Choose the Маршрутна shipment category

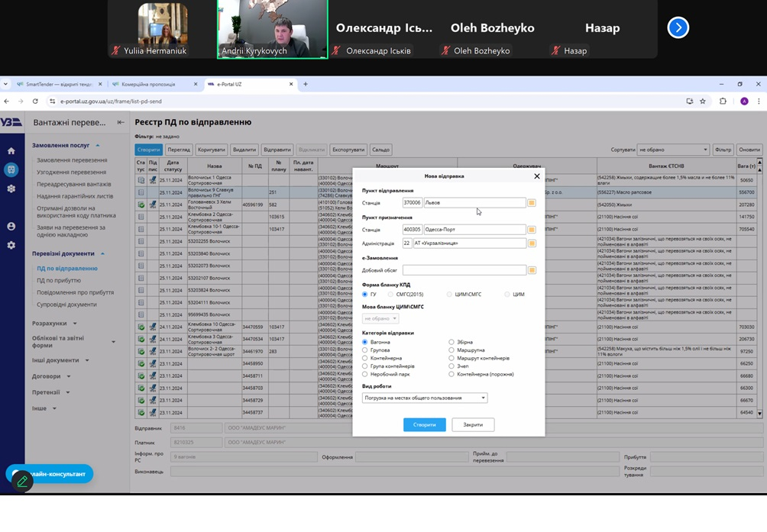(x=451, y=350)
